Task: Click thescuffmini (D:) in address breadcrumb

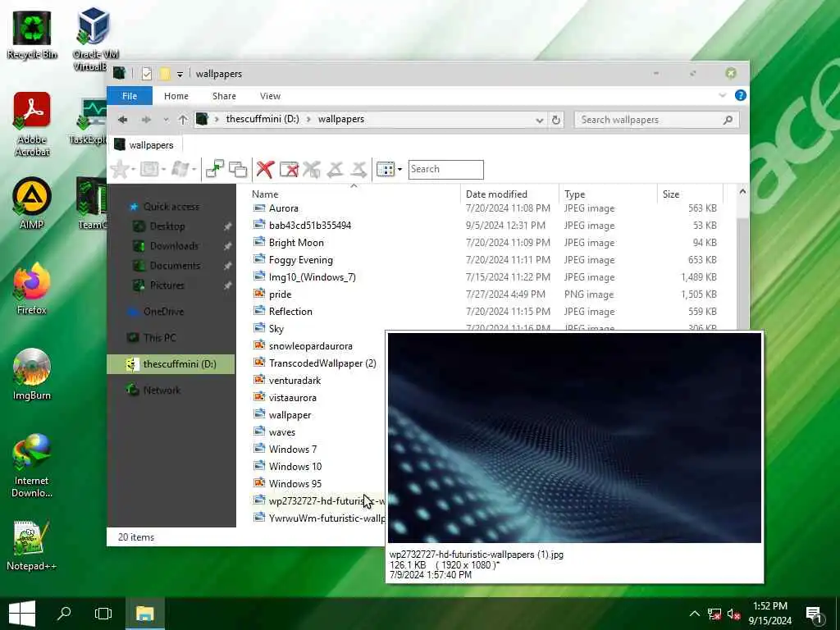Action: coord(262,119)
